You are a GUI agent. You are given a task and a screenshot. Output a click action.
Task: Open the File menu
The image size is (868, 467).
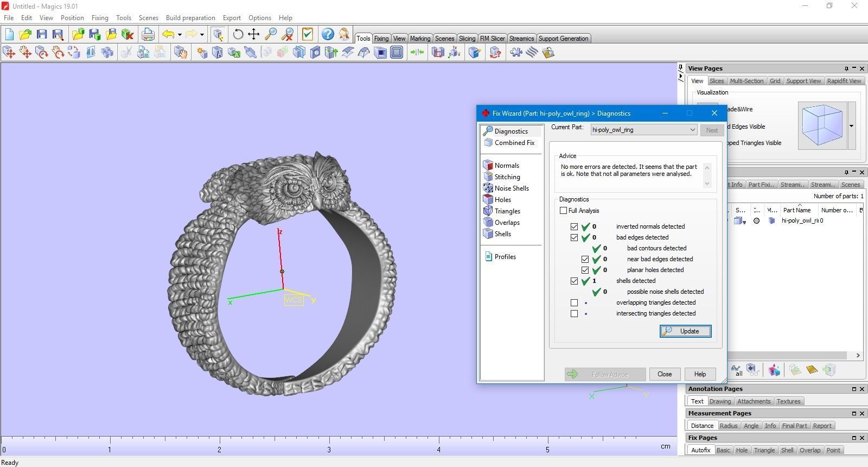point(9,18)
